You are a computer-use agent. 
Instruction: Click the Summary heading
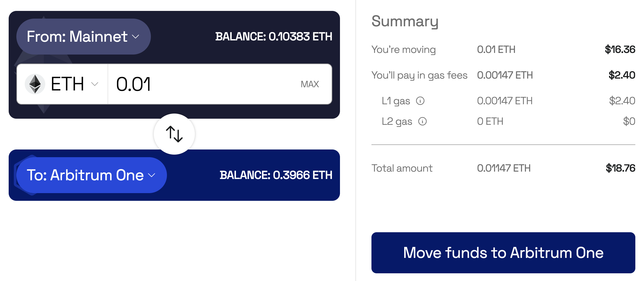[x=405, y=21]
